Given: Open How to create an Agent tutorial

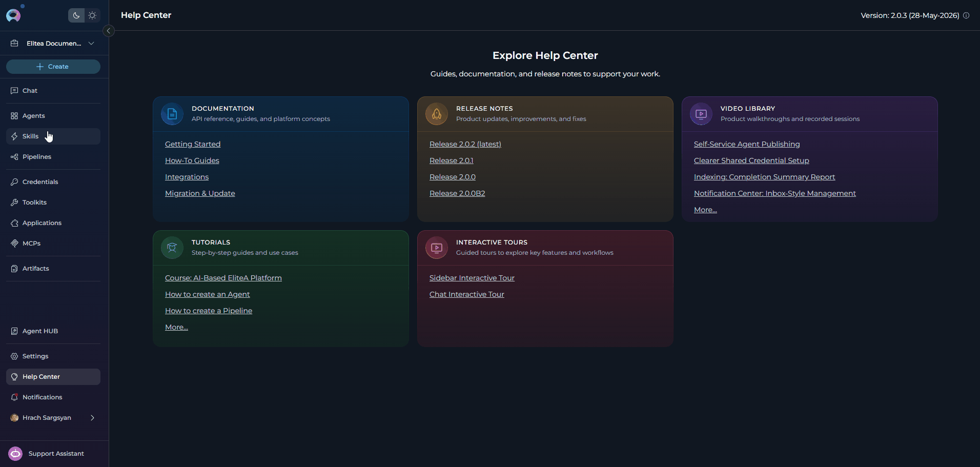Looking at the screenshot, I should click(208, 295).
